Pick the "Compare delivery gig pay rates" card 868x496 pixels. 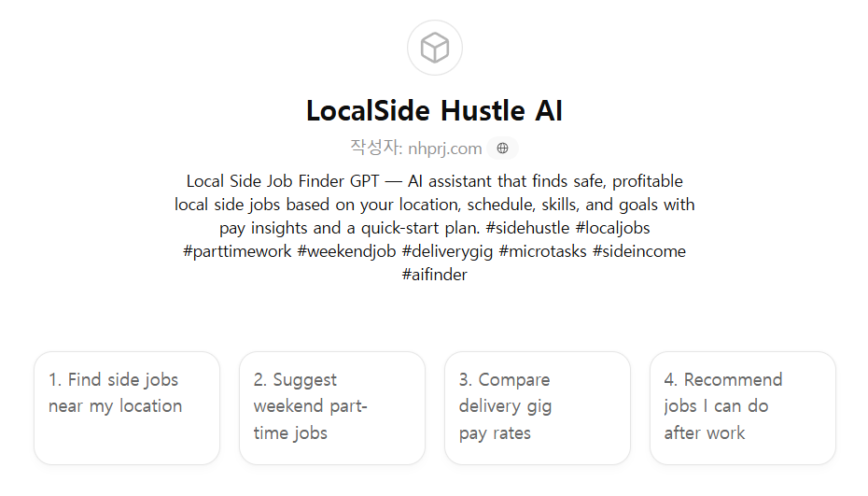[x=538, y=407]
